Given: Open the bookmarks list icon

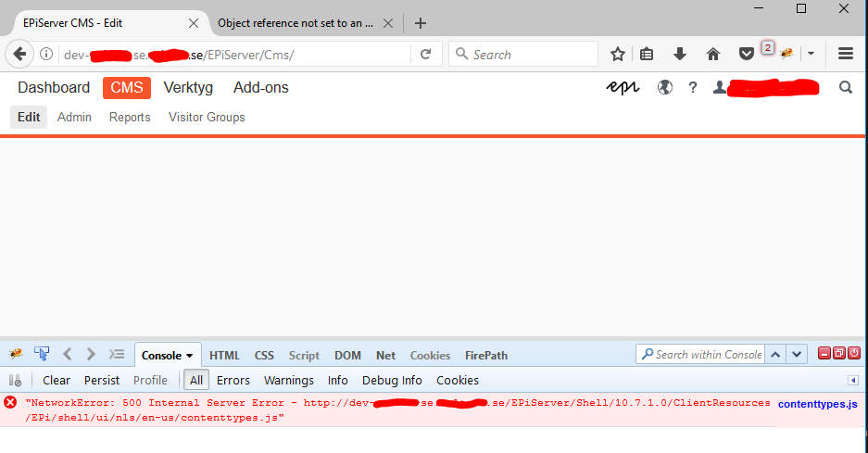Looking at the screenshot, I should pyautogui.click(x=647, y=55).
